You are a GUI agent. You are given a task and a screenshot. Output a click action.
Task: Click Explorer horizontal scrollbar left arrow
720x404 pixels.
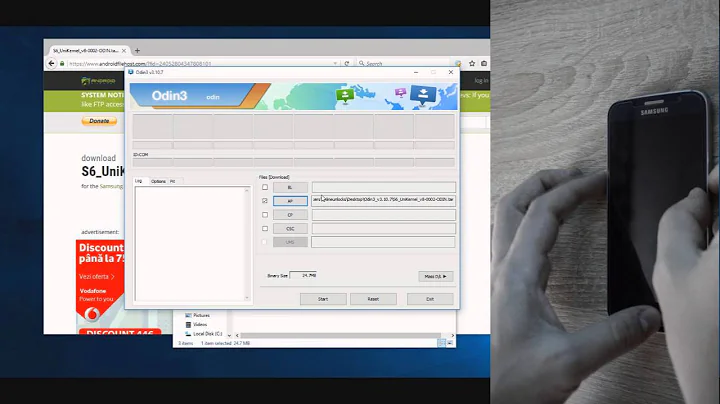coord(237,335)
